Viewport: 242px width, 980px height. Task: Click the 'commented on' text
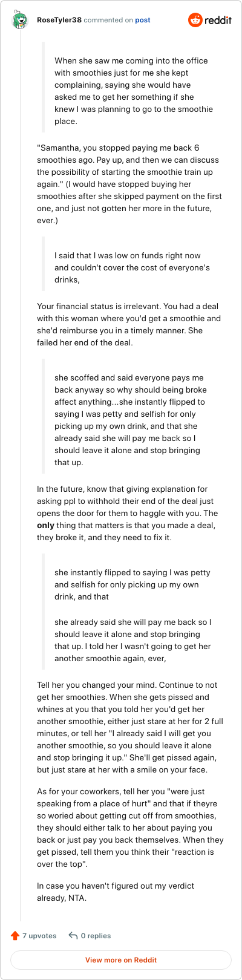(x=108, y=20)
